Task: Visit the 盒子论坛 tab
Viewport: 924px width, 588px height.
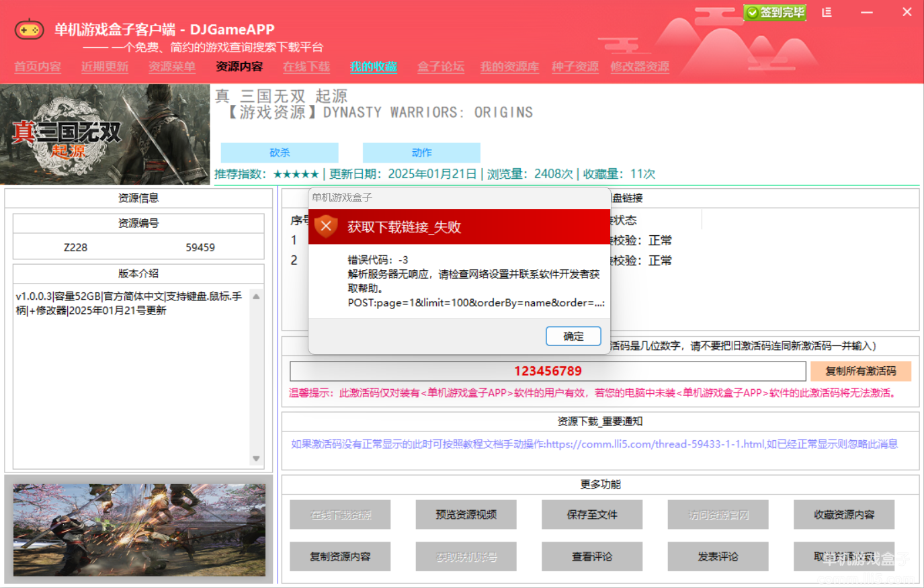Action: point(441,67)
